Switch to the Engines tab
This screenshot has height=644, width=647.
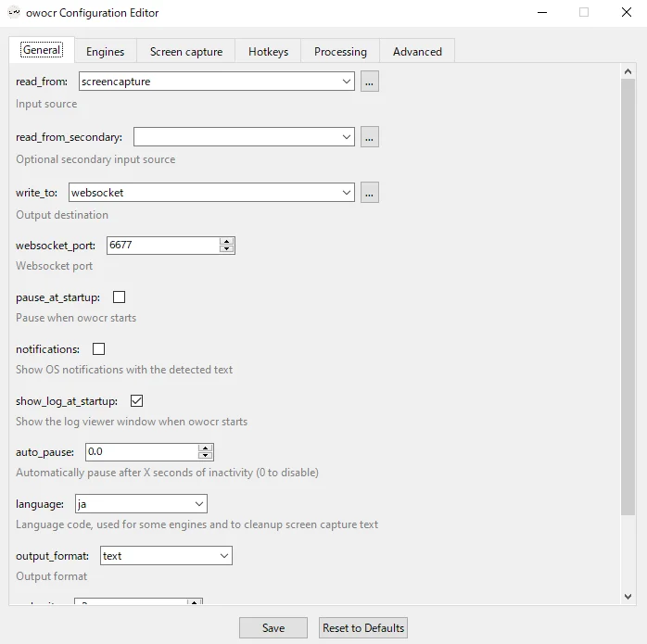(x=106, y=52)
